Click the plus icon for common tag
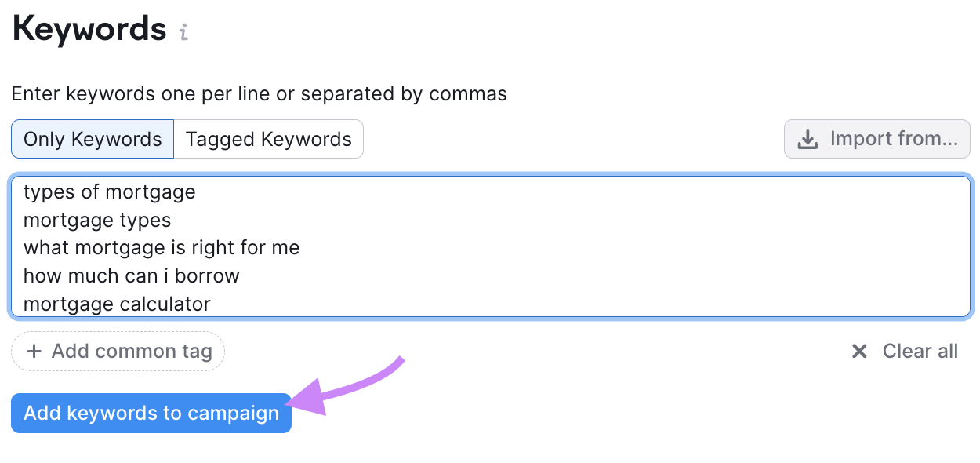 tap(34, 351)
